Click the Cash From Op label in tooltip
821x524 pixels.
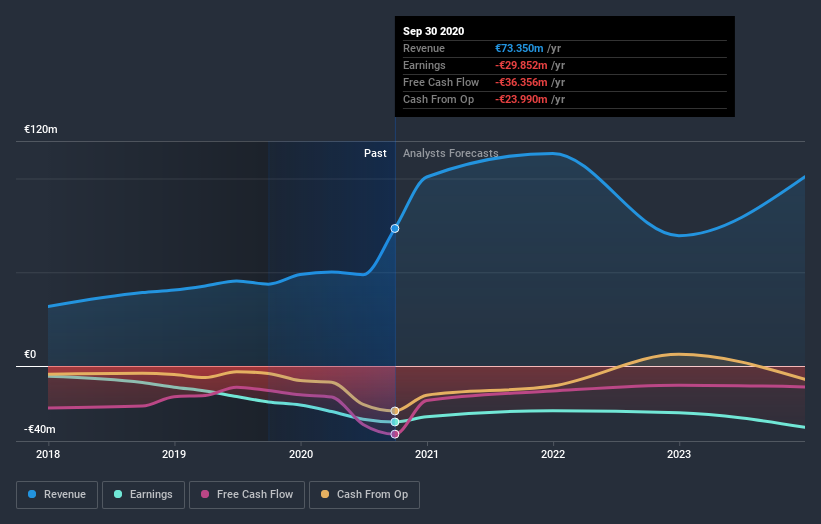click(x=439, y=99)
